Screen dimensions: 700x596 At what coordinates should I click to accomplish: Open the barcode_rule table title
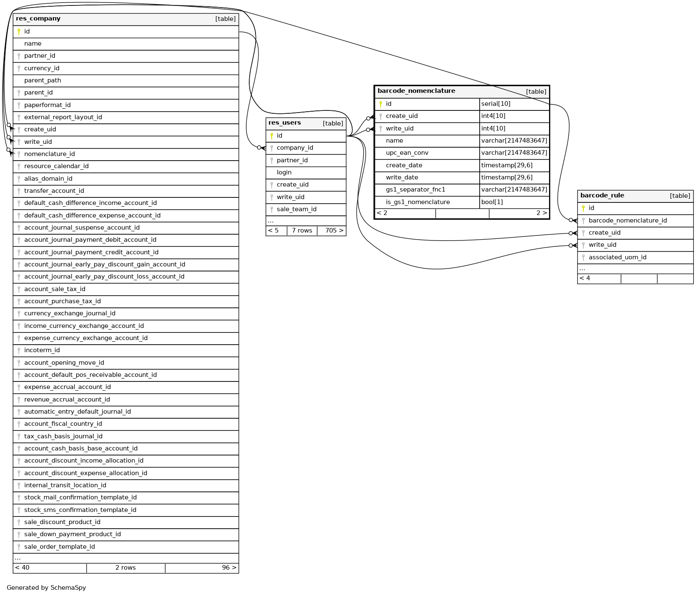point(602,195)
